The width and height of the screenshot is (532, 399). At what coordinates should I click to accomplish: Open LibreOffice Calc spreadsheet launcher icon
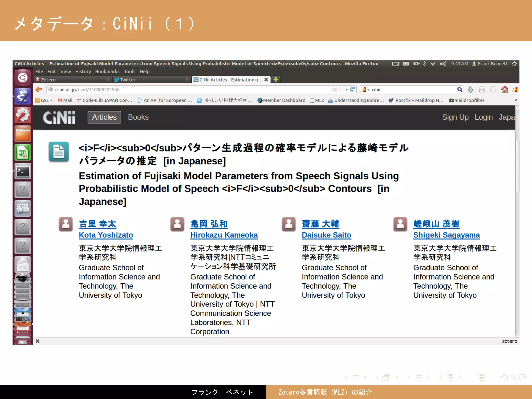(23, 152)
